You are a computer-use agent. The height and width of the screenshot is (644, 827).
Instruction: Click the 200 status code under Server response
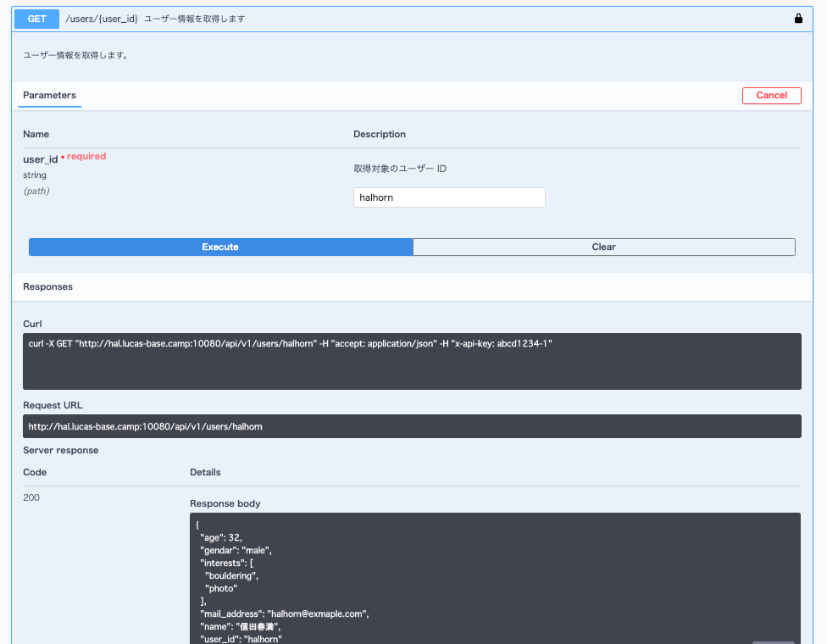point(31,497)
